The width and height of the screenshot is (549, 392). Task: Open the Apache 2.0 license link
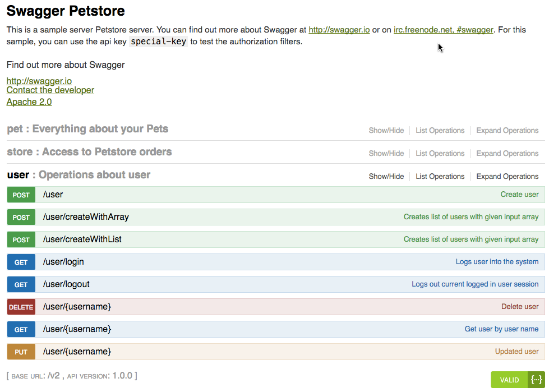coord(29,102)
